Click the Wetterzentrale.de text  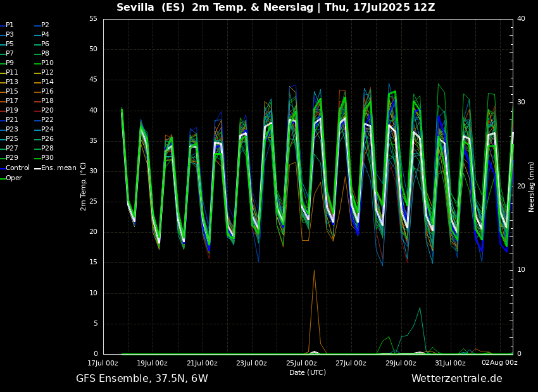(456, 378)
